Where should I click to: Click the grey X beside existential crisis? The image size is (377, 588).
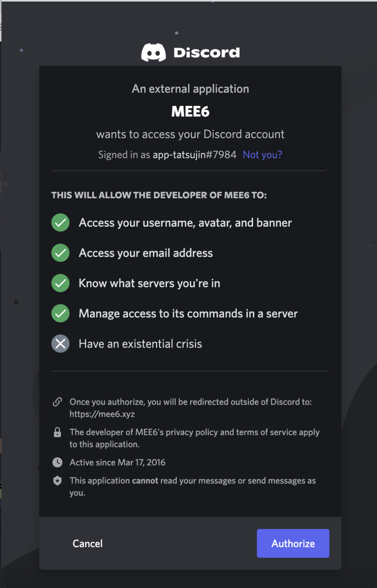pyautogui.click(x=60, y=344)
